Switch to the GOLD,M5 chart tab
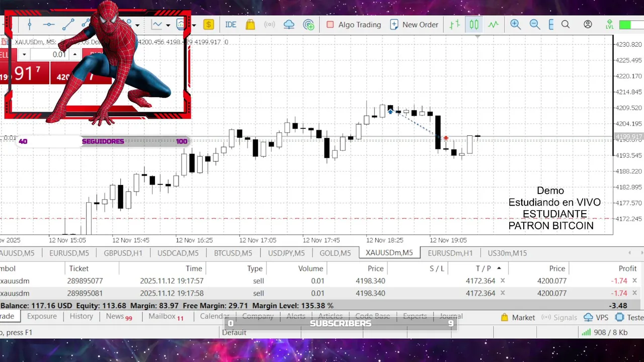Screen dimensions: 644x362 click(x=335, y=253)
